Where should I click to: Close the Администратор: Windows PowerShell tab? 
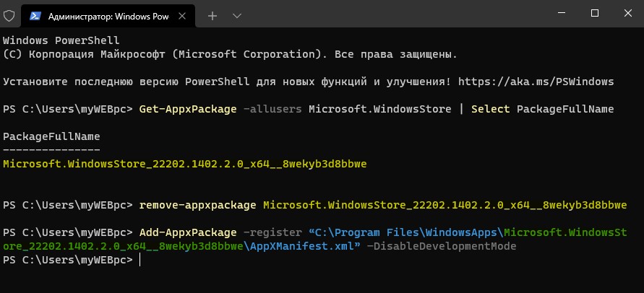pyautogui.click(x=183, y=16)
